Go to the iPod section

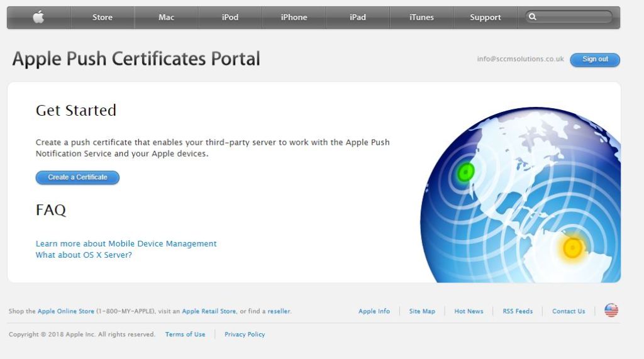(230, 18)
